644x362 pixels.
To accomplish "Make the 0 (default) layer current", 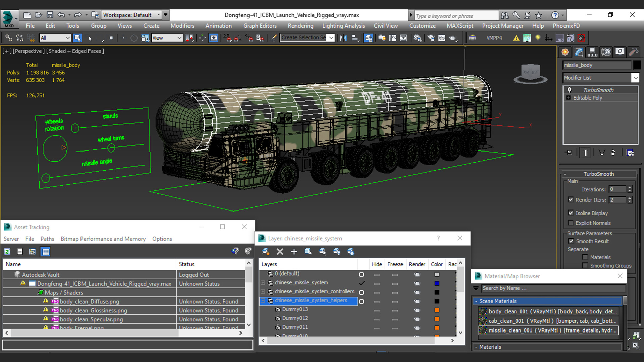I will coord(361,274).
